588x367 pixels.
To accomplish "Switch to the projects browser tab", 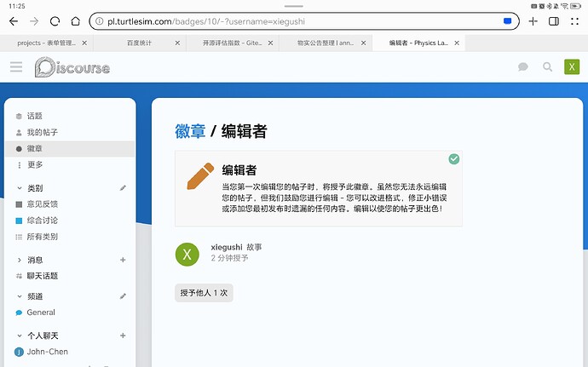I will (x=47, y=42).
